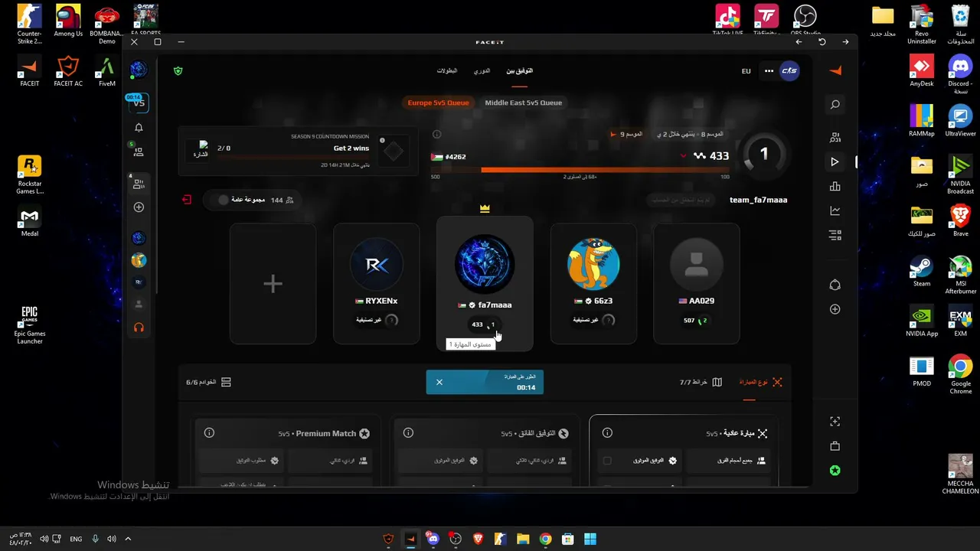Click the orange FACEIT logo icon

pos(835,70)
